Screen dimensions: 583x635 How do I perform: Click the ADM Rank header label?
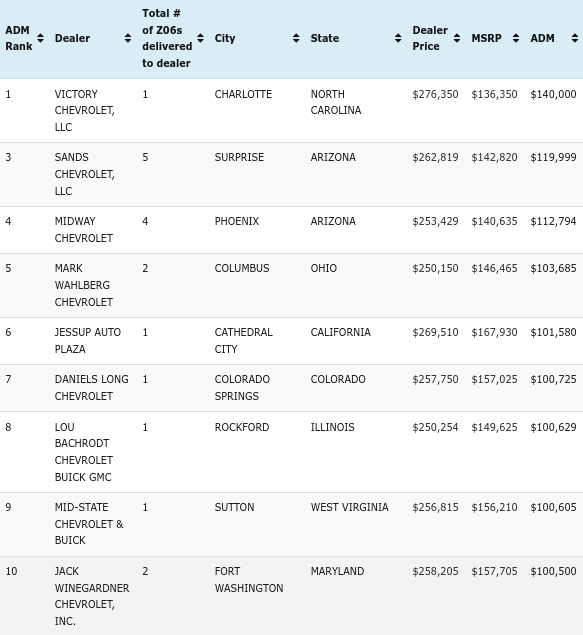(19, 38)
